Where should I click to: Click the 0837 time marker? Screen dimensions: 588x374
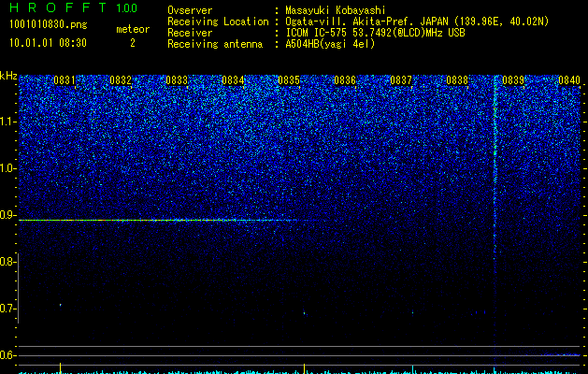click(x=401, y=80)
